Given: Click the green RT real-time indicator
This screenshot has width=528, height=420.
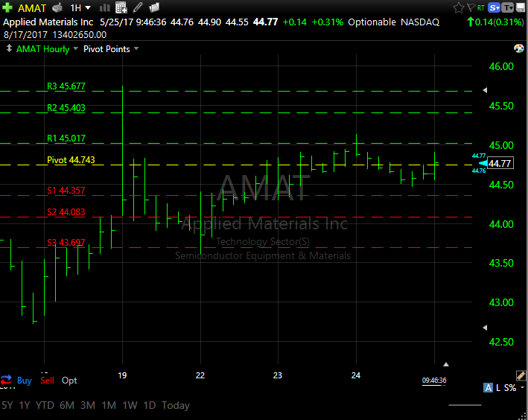Looking at the screenshot, I should 481,7.
